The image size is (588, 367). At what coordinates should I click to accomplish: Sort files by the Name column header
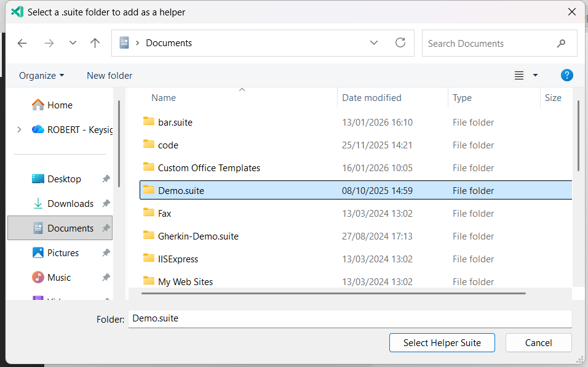pyautogui.click(x=163, y=97)
